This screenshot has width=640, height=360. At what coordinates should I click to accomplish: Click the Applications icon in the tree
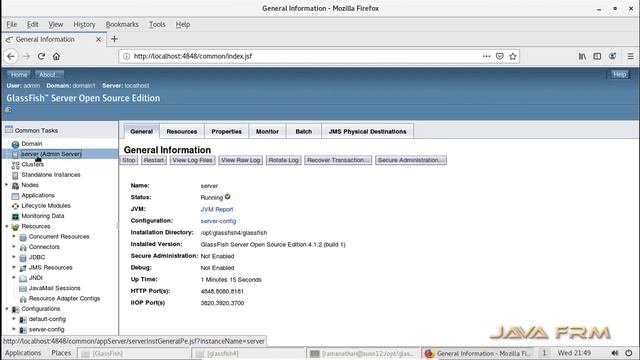pos(16,196)
